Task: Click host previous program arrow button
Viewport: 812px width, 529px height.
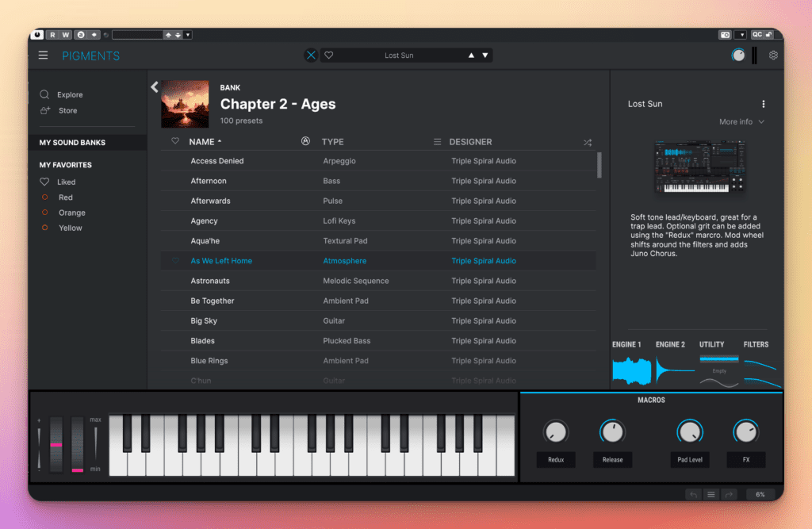Action: [168, 35]
